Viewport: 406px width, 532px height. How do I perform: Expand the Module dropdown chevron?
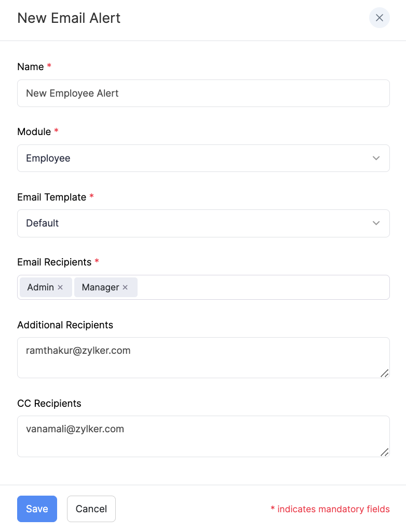pos(376,158)
